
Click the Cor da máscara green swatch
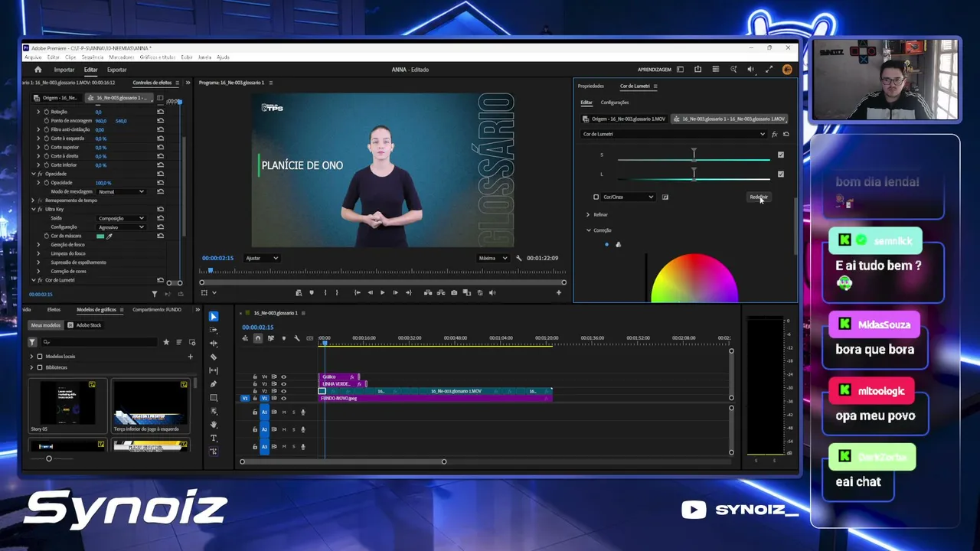pos(100,236)
